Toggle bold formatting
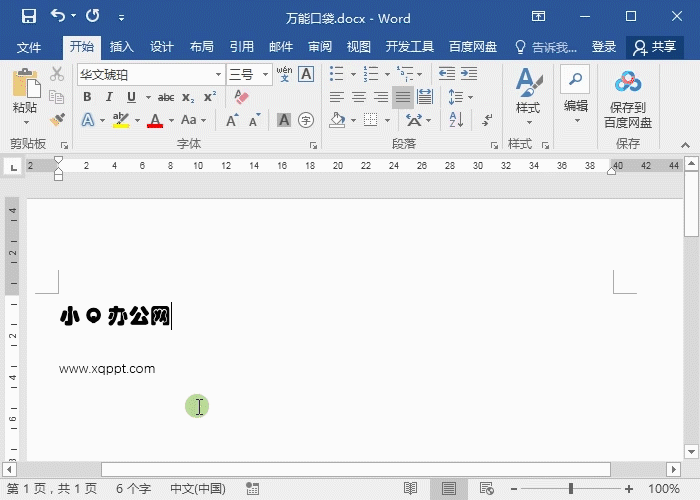Screen dimensions: 700x500 click(87, 97)
